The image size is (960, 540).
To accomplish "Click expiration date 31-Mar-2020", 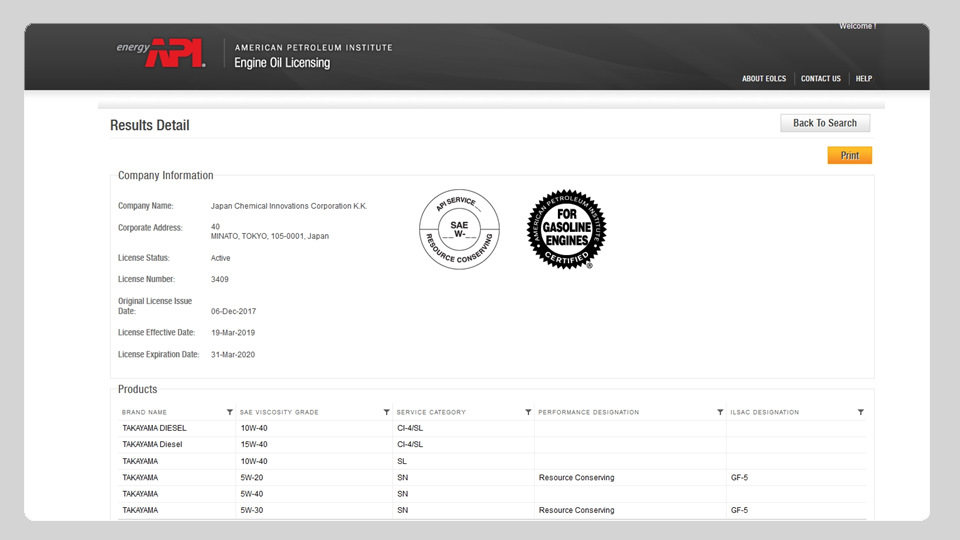I will click(233, 354).
